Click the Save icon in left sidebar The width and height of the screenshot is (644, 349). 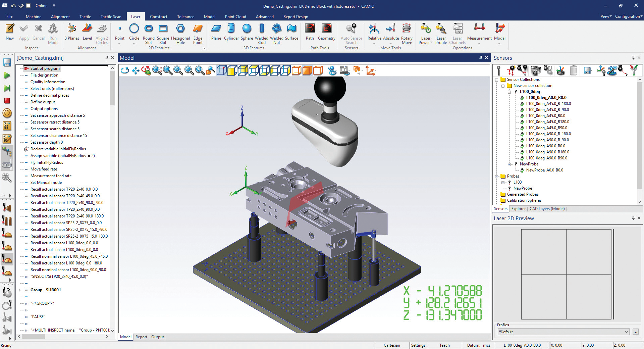[x=7, y=62]
